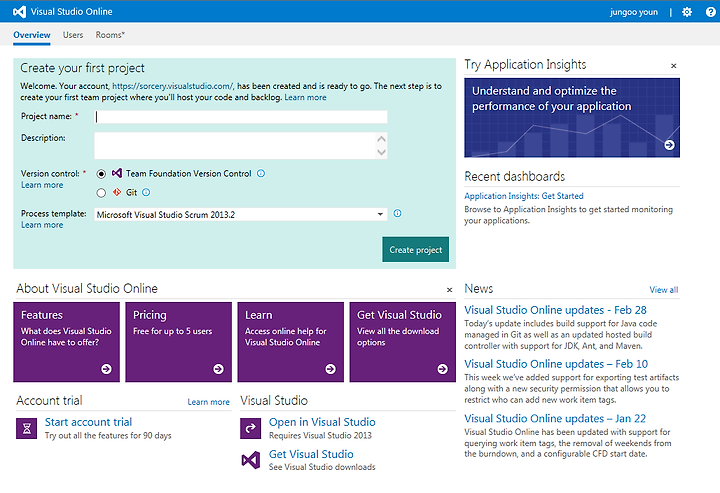Open Visual Studio Online updates Feb 10

tap(556, 364)
